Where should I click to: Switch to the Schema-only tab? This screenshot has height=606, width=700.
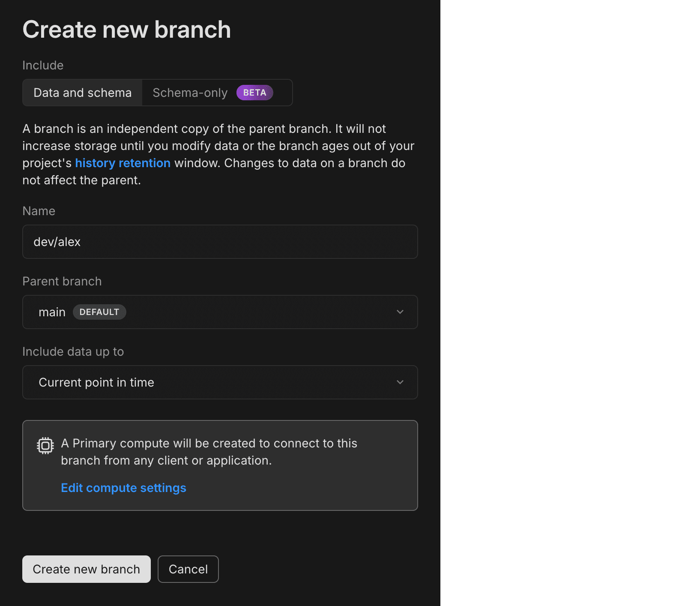click(190, 92)
